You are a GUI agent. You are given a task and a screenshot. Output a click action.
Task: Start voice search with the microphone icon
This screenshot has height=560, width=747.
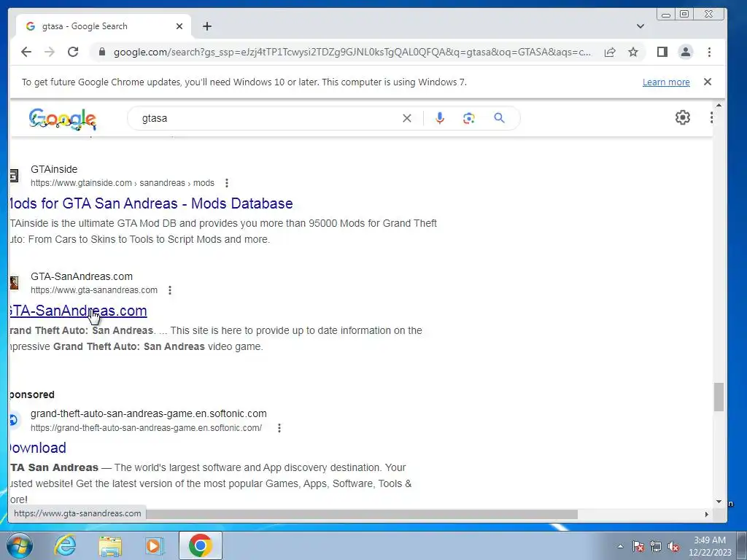(440, 118)
